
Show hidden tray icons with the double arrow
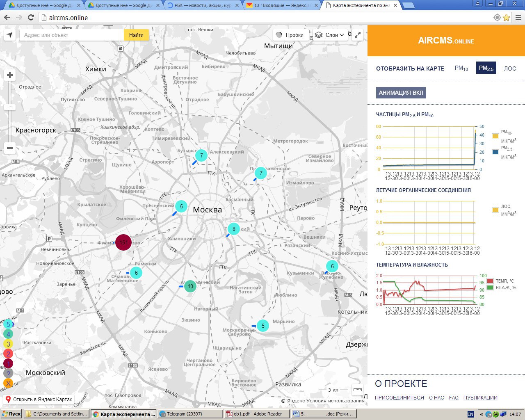[482, 414]
